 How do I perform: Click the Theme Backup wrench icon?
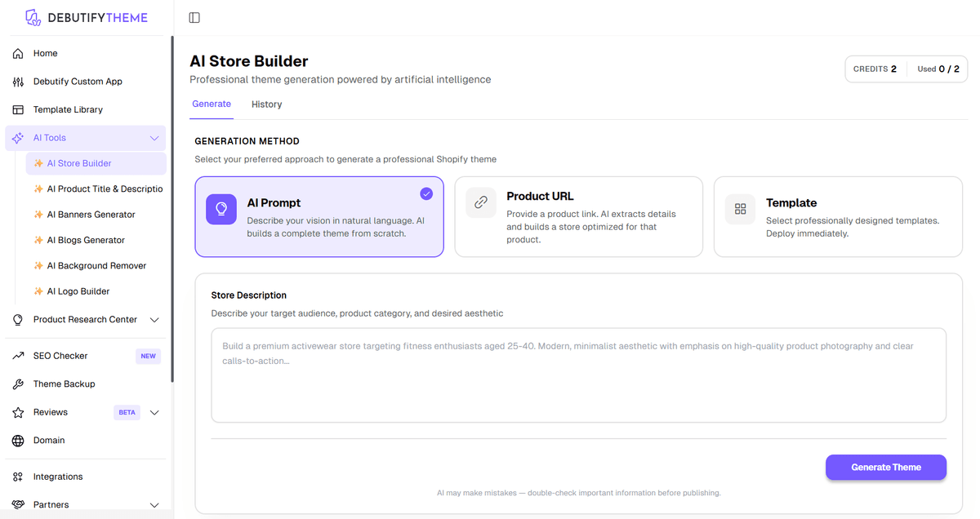[x=18, y=384]
